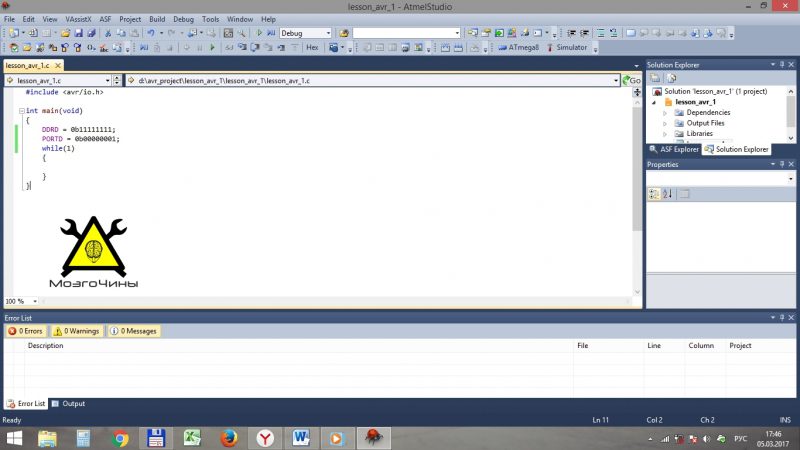
Task: Switch to the Output tab
Action: pos(68,404)
